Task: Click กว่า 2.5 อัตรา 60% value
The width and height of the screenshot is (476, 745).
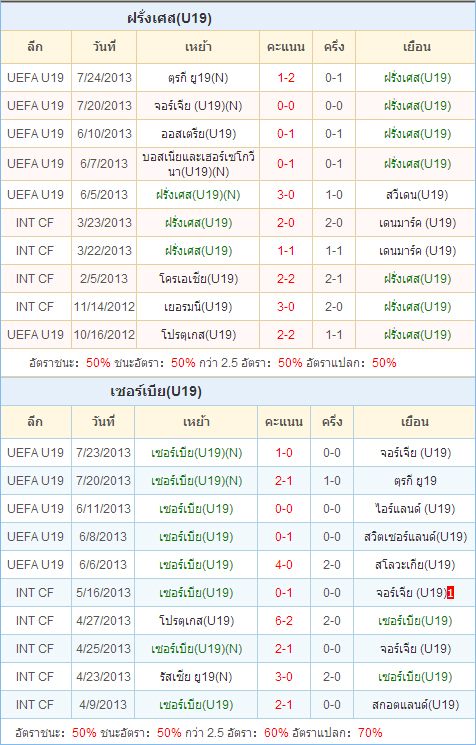Action: [x=276, y=733]
